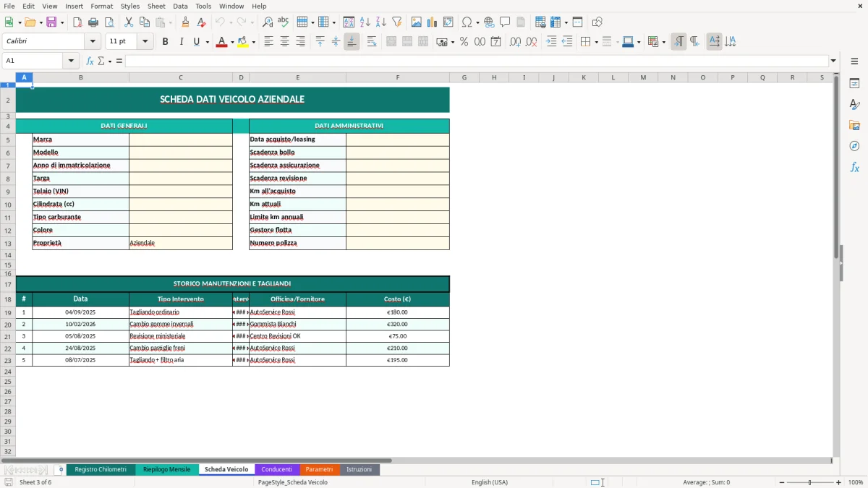Screen dimensions: 868x488
Task: Open Conditional Formatting dropdown arrow
Action: [663, 42]
